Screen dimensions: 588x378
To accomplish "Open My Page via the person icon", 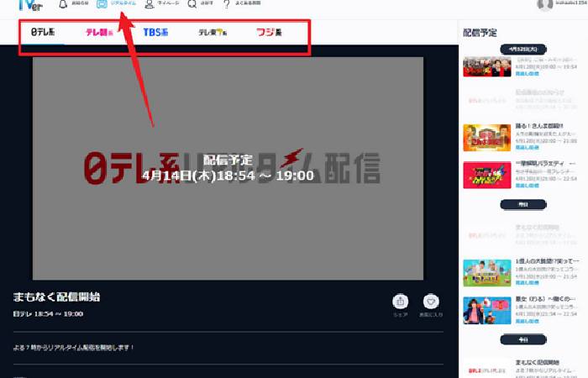I will 150,4.
